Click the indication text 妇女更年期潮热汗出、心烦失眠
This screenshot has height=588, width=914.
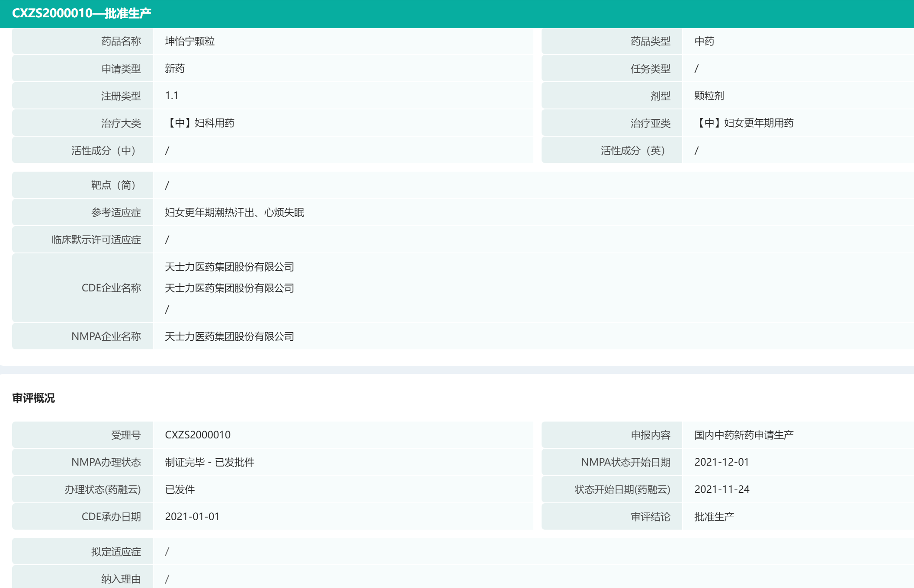click(234, 212)
